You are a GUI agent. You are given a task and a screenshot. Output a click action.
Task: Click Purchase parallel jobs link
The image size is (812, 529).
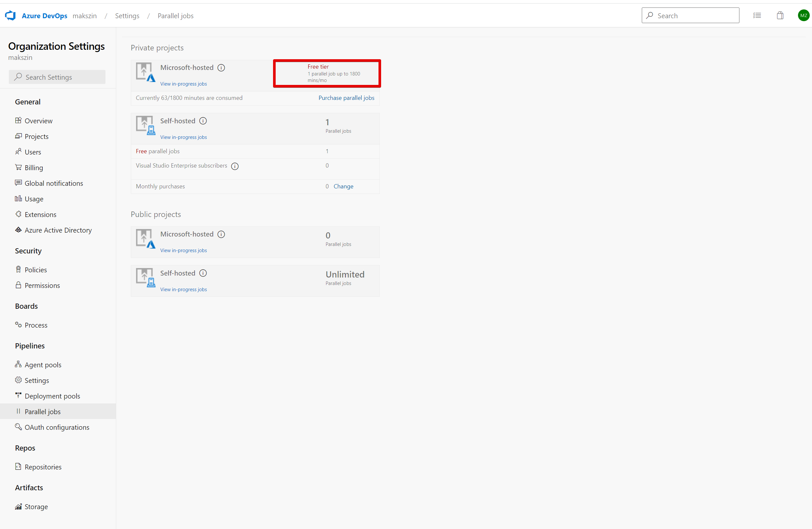[346, 98]
